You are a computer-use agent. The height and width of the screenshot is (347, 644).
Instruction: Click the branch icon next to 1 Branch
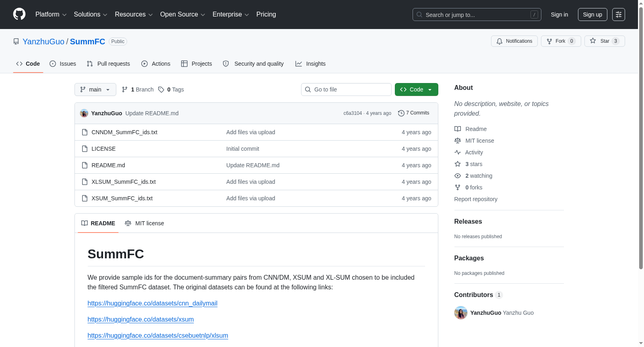125,89
